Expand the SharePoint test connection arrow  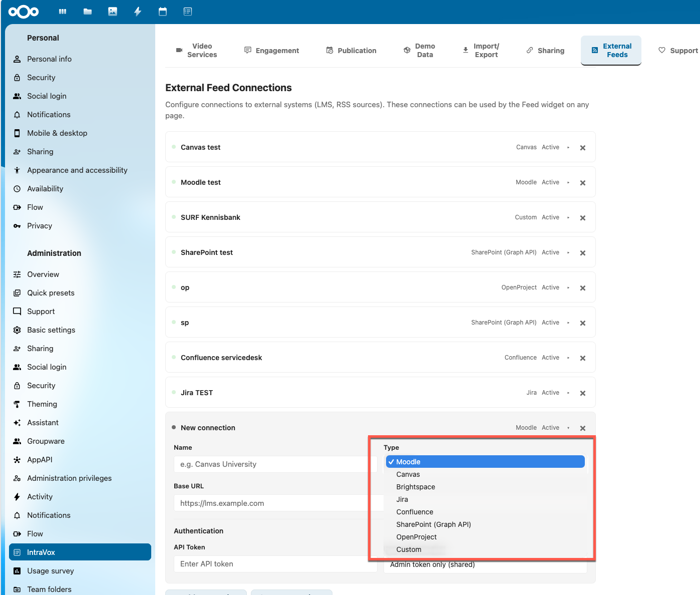tap(568, 252)
